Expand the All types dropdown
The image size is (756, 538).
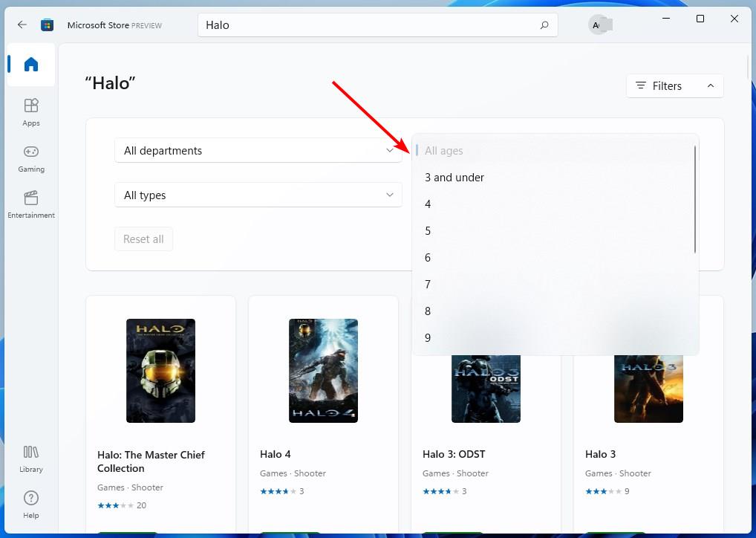pyautogui.click(x=258, y=195)
